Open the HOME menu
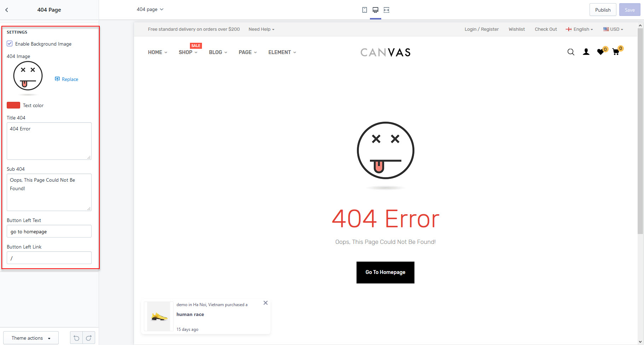 pos(158,52)
